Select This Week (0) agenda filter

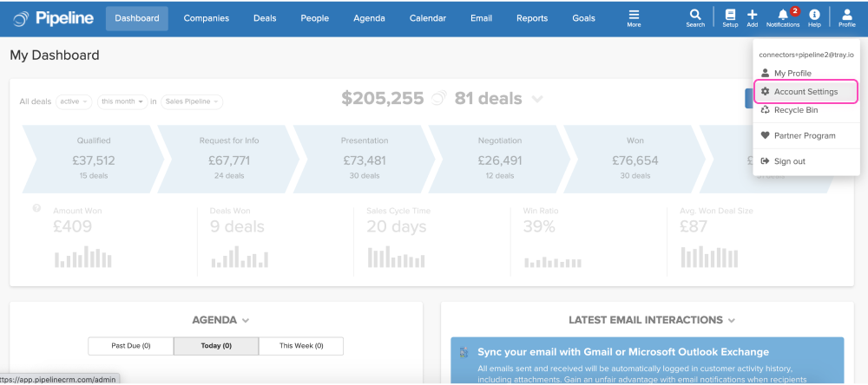pyautogui.click(x=300, y=346)
